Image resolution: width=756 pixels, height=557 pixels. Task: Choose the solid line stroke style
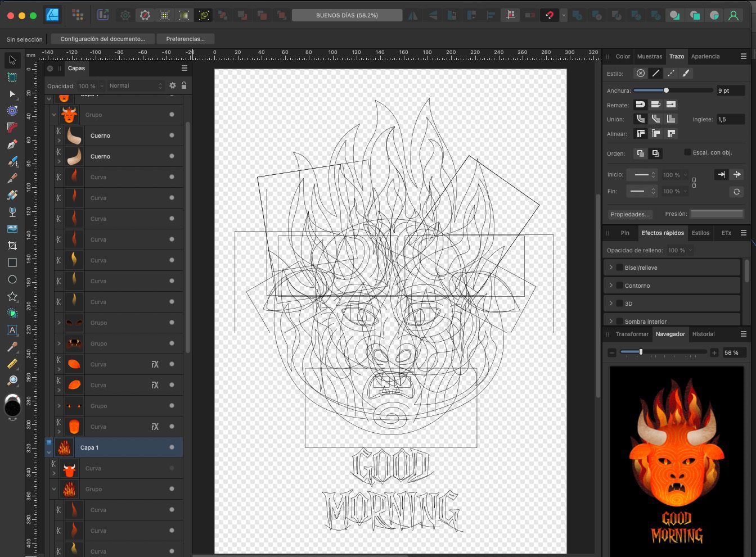tap(655, 74)
